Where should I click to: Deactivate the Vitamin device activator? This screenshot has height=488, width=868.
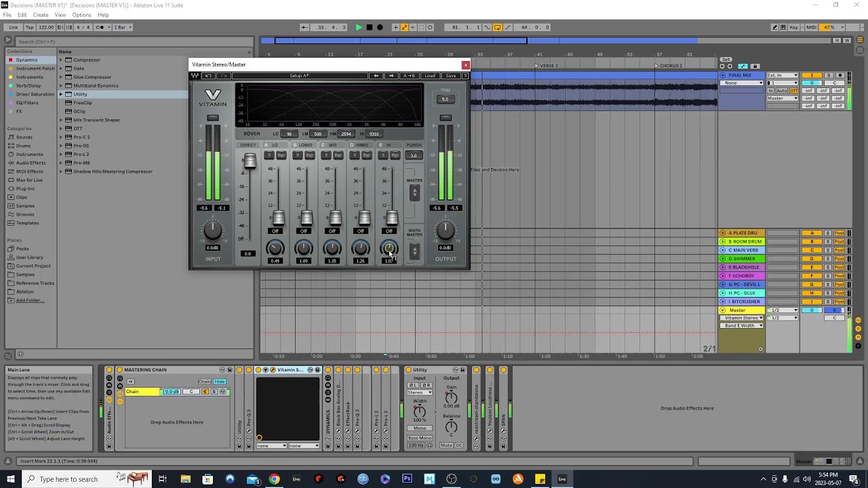click(258, 369)
